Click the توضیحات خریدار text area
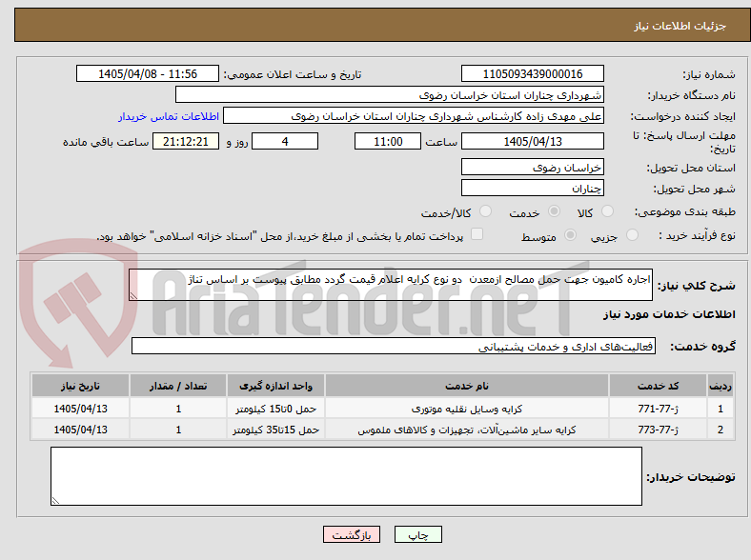The height and width of the screenshot is (560, 751). pyautogui.click(x=346, y=476)
